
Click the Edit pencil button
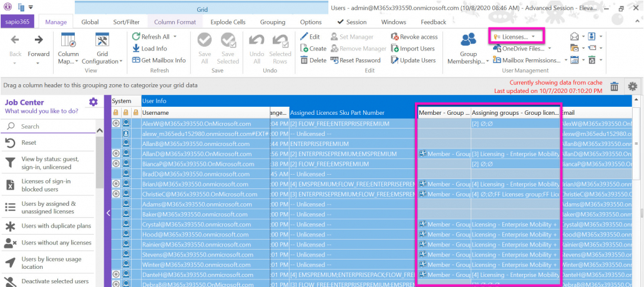[x=310, y=37]
